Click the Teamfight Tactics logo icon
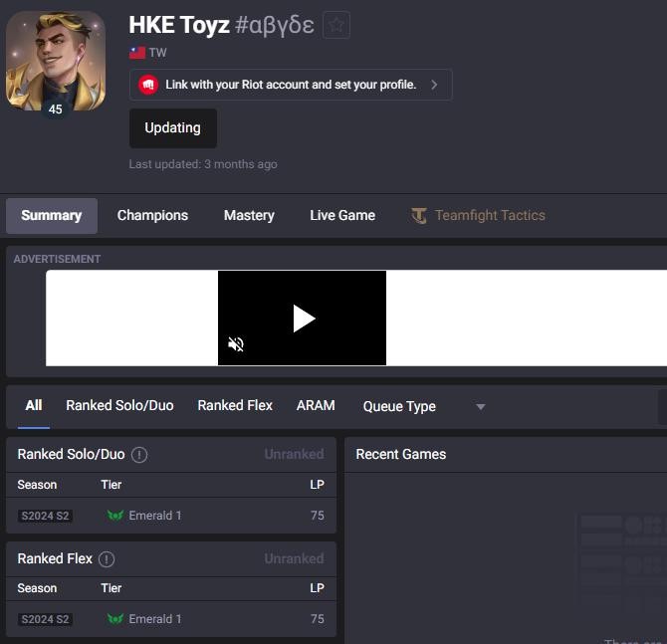667x644 pixels. click(x=419, y=215)
